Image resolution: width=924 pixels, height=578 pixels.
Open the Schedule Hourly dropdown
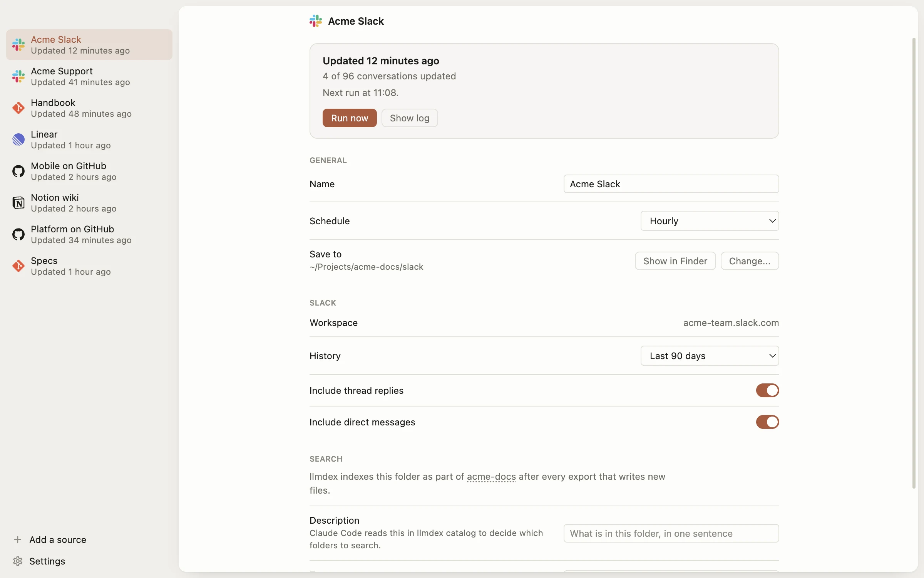pyautogui.click(x=710, y=221)
